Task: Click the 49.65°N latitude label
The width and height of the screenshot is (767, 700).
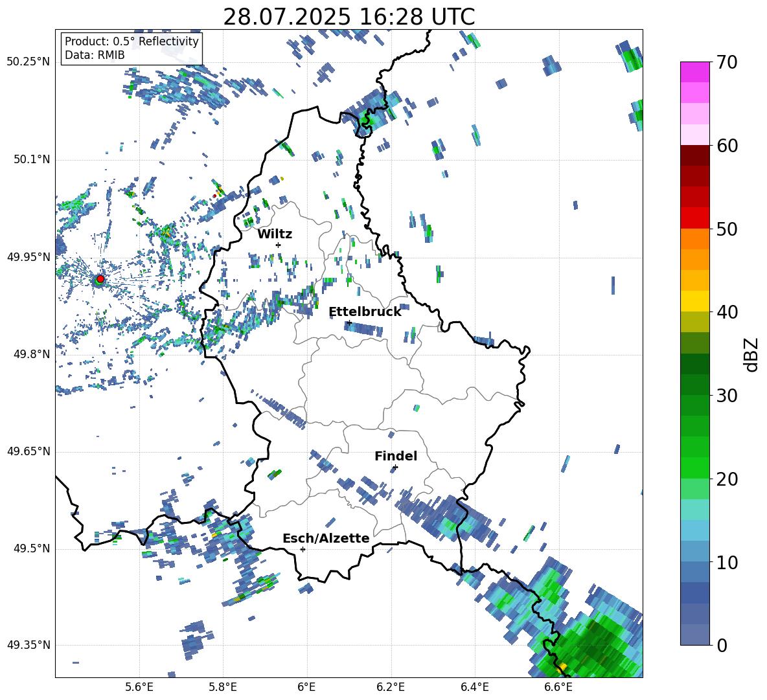Action: pos(29,451)
